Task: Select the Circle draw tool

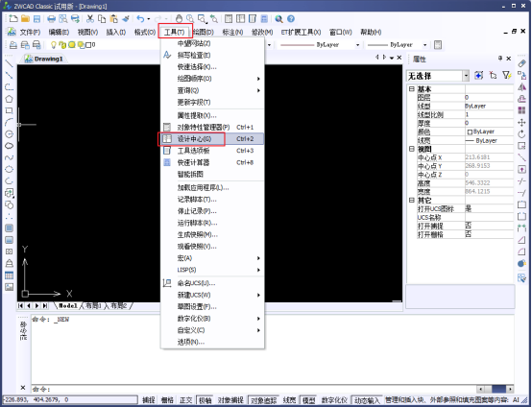Action: (x=10, y=134)
